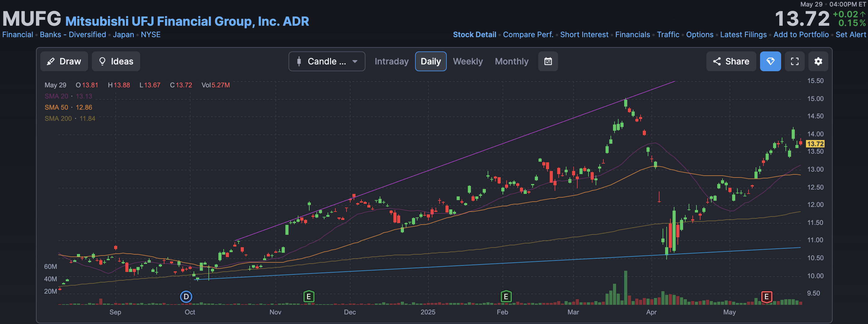Click Add to Portfolio
Viewport: 868px width, 324px height.
point(801,35)
